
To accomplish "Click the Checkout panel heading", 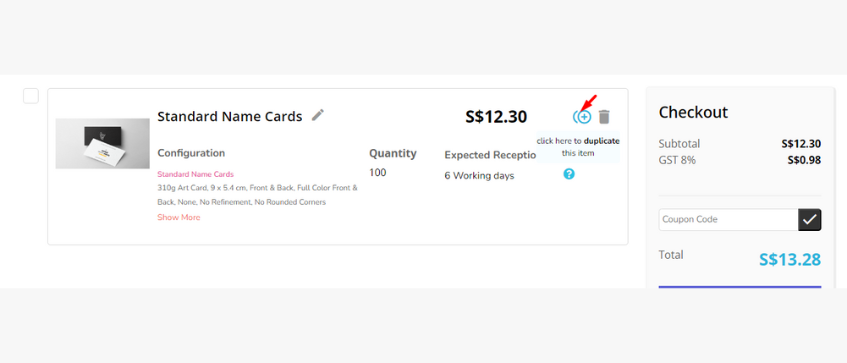I will click(693, 112).
